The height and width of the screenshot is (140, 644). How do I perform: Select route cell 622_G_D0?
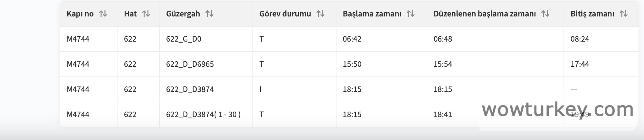pyautogui.click(x=184, y=39)
